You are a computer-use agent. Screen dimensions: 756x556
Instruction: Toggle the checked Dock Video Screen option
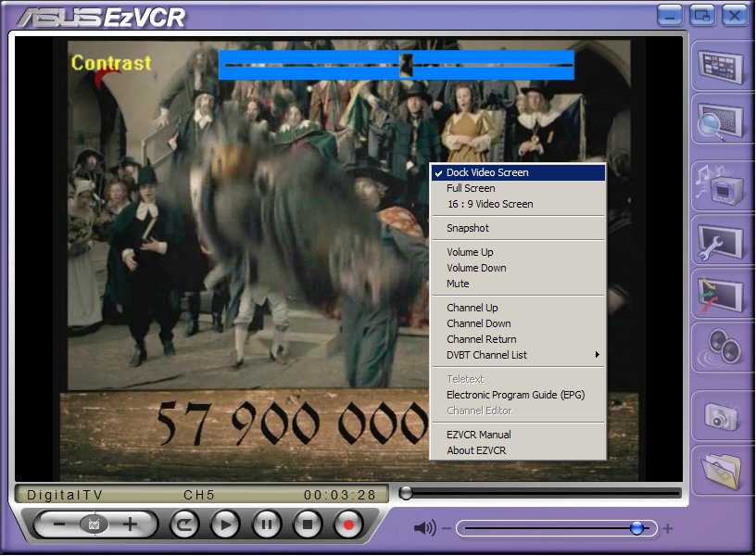[x=487, y=172]
